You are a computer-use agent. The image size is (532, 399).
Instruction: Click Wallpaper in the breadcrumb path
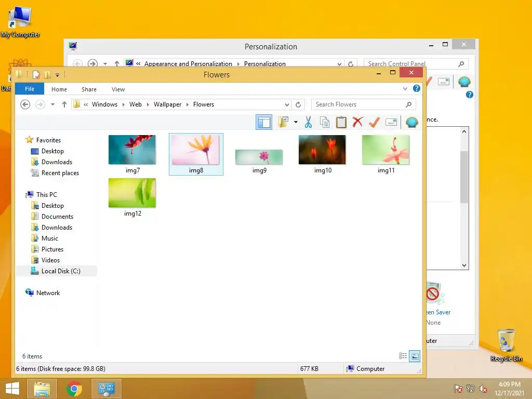tap(167, 104)
